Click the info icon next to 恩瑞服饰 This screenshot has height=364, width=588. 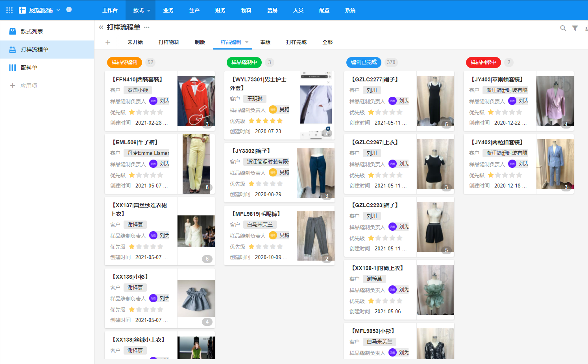68,10
